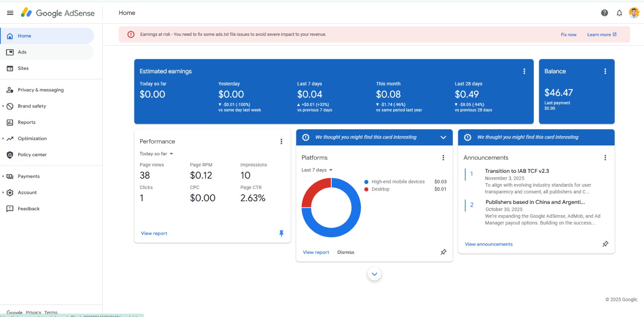Click 'Fix now' in the earnings alert
Viewport: 644px width, 317px height.
click(x=568, y=35)
